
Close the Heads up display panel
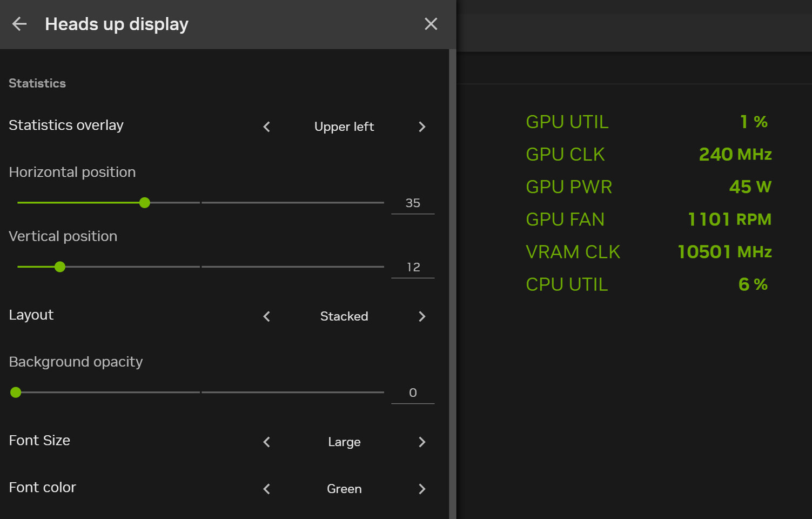coord(431,24)
